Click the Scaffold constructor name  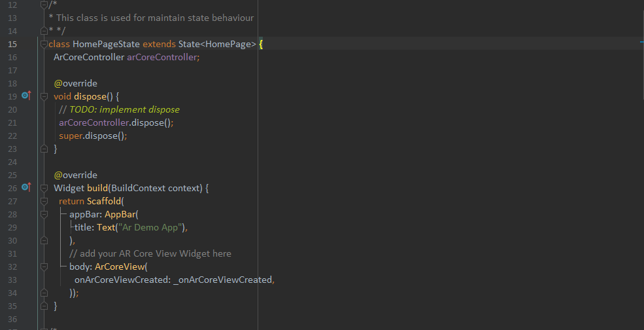pos(104,201)
